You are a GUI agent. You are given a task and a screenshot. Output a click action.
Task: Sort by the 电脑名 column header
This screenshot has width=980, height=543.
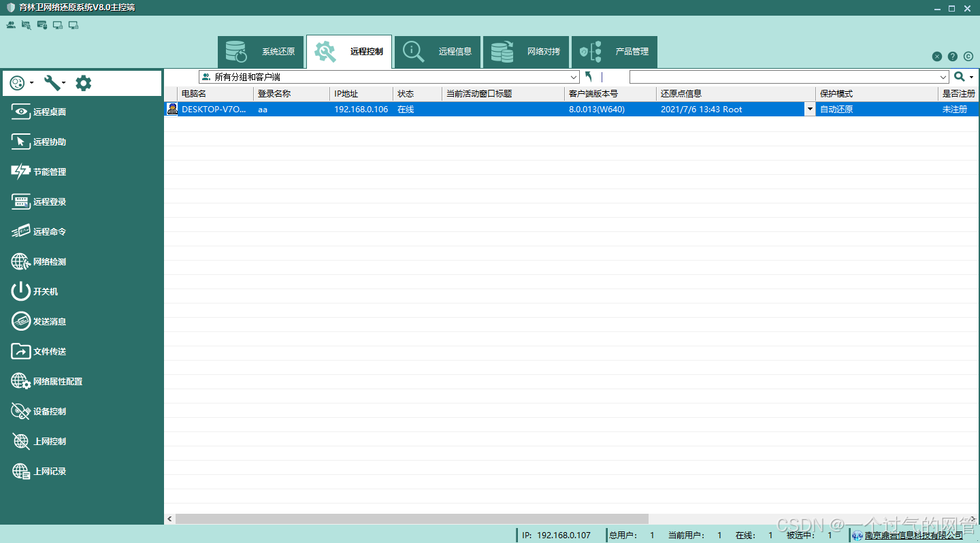(x=216, y=94)
